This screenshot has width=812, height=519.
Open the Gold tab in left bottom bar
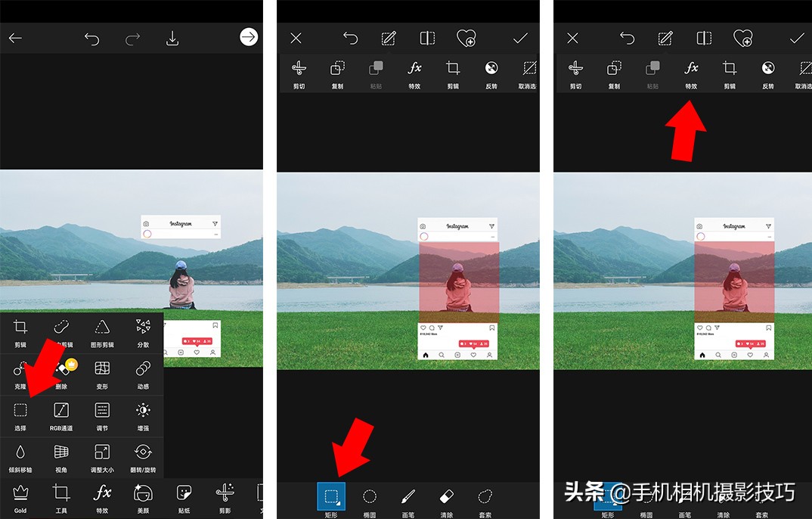tap(20, 499)
